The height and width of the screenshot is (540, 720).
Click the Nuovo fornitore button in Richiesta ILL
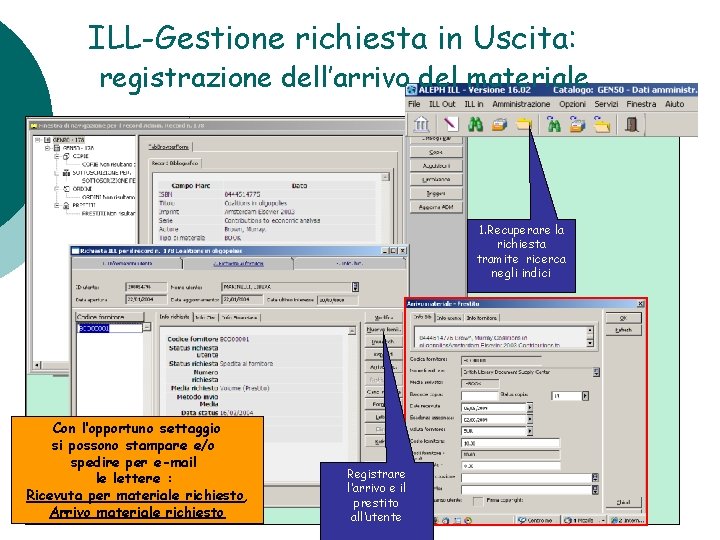(x=384, y=330)
